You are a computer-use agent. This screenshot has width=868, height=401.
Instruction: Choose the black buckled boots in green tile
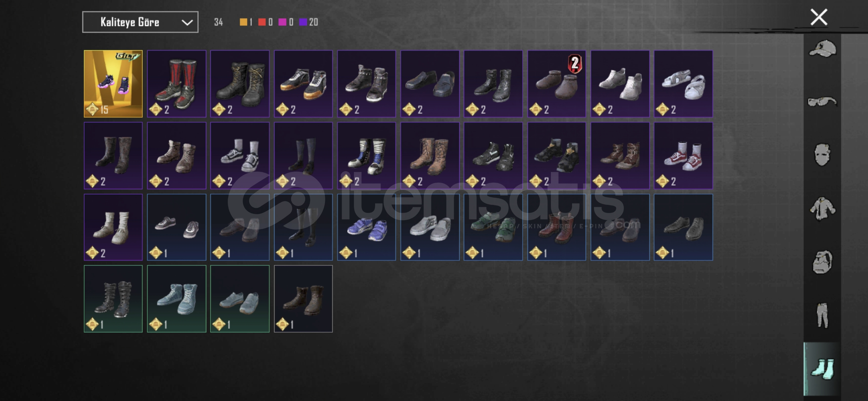[113, 299]
